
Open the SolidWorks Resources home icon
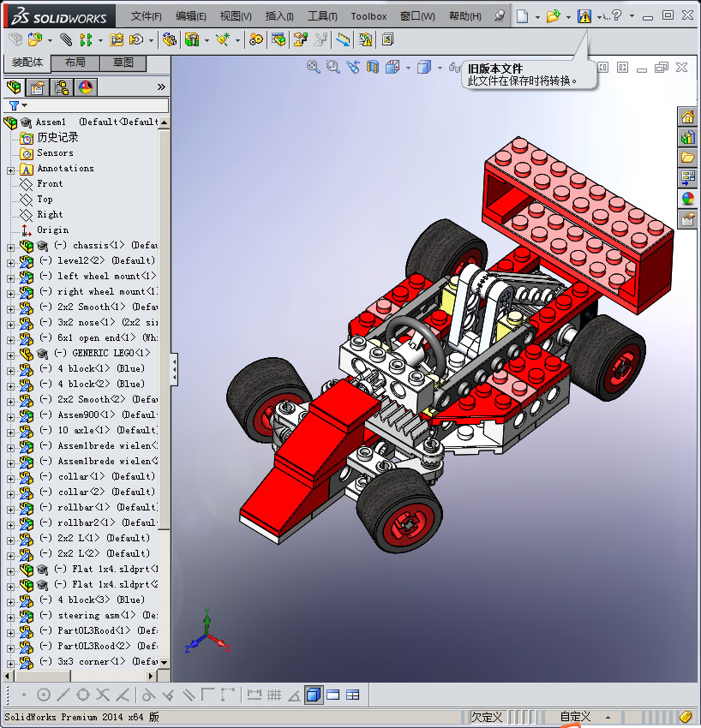[x=688, y=116]
